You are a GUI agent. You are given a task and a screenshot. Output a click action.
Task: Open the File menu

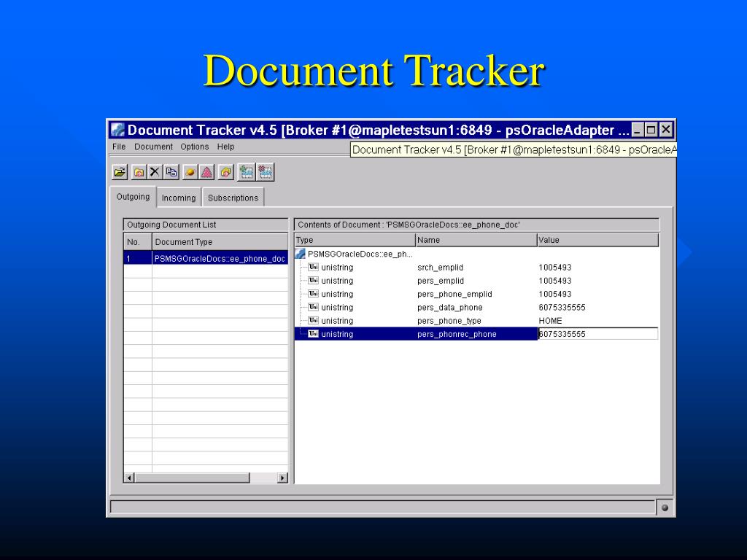pyautogui.click(x=119, y=147)
